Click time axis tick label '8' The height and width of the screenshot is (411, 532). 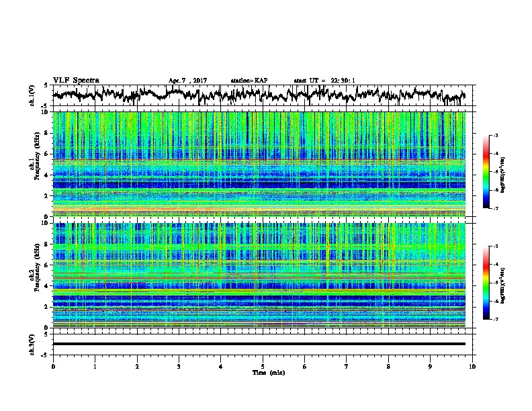pos(388,367)
